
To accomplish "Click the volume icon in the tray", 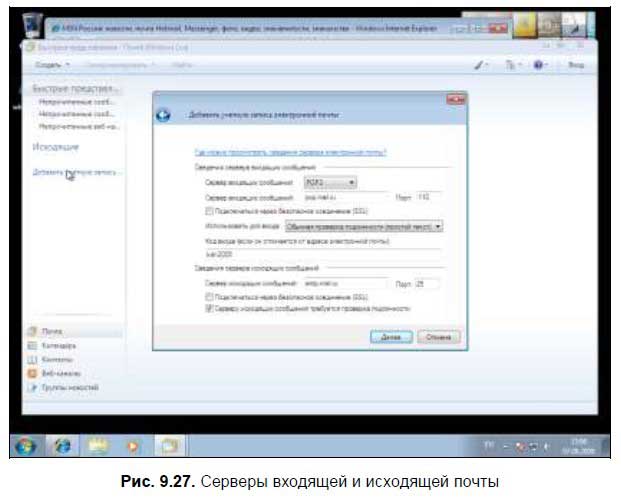I will tap(547, 447).
